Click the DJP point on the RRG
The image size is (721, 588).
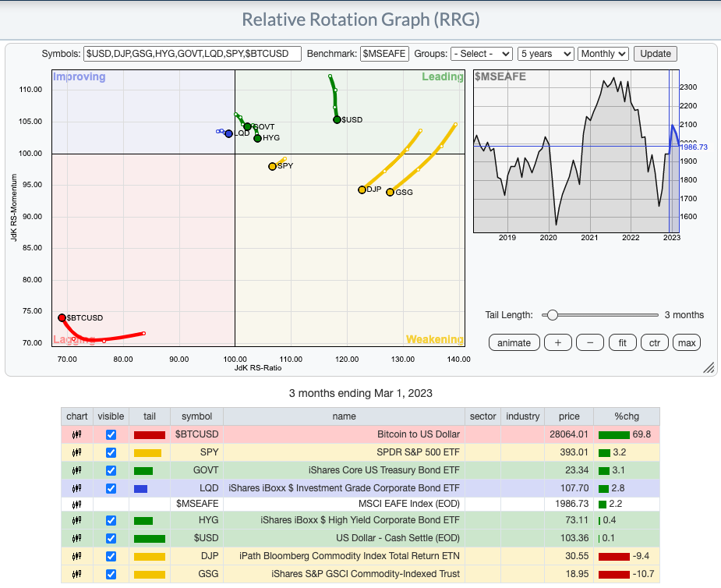(362, 190)
